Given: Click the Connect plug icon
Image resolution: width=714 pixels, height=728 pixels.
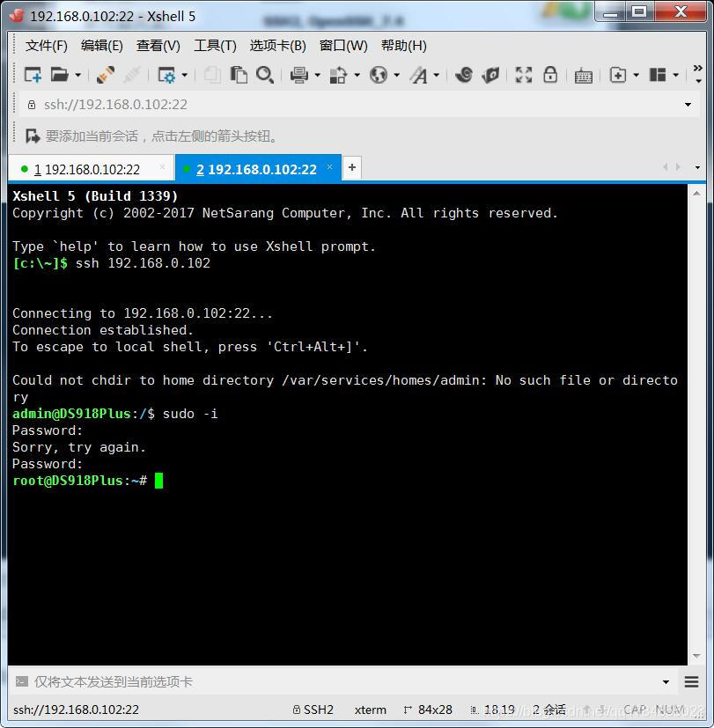Looking at the screenshot, I should click(106, 75).
